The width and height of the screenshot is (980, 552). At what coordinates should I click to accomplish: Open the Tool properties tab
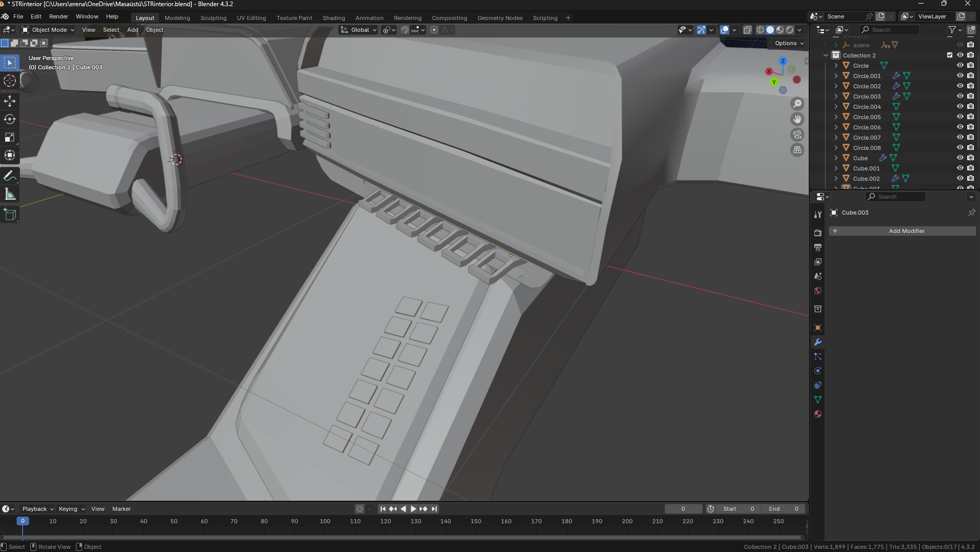[x=818, y=215]
